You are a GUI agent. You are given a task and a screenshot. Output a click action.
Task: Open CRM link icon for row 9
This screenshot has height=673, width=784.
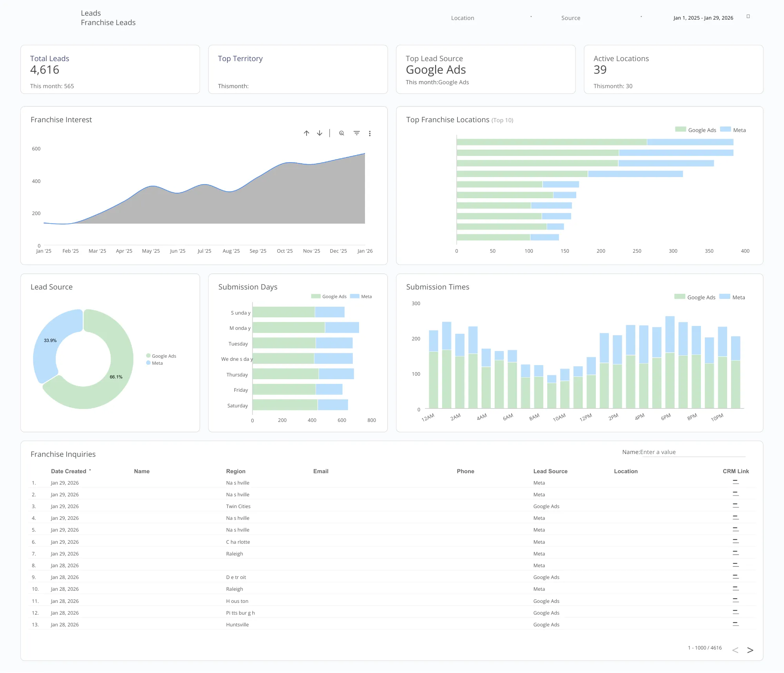[736, 577]
